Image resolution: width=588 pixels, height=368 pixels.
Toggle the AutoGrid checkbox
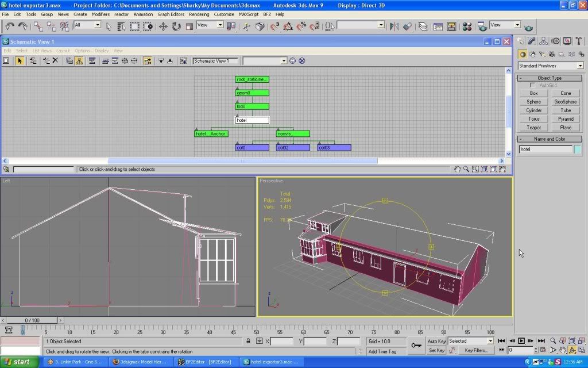tap(532, 85)
